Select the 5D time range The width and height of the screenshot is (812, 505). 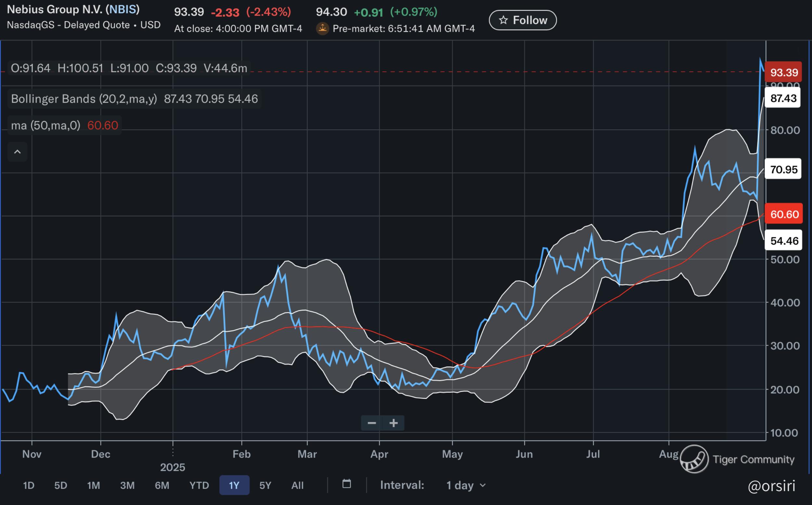(x=61, y=485)
